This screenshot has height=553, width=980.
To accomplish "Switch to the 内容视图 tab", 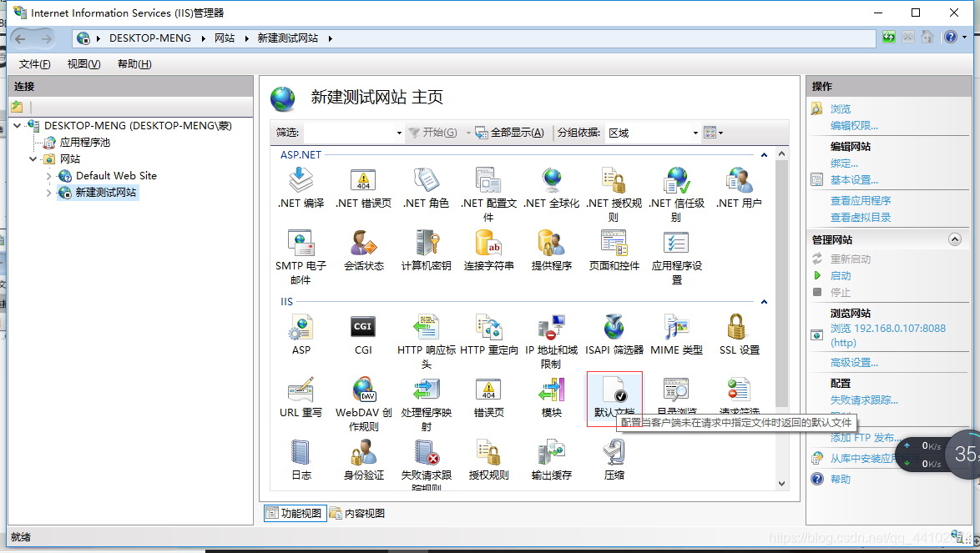I will coord(357,513).
